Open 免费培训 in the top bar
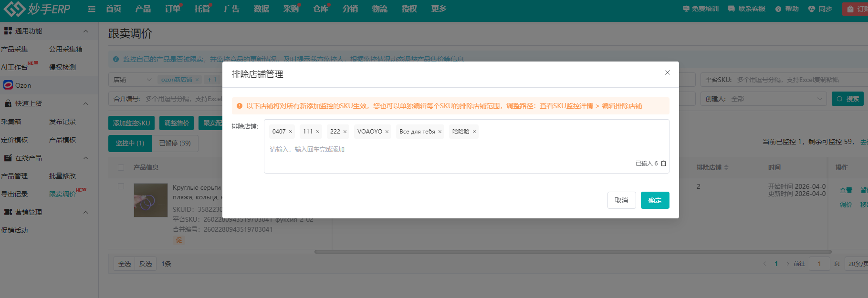Screen dimensions: 868x298 coord(701,9)
